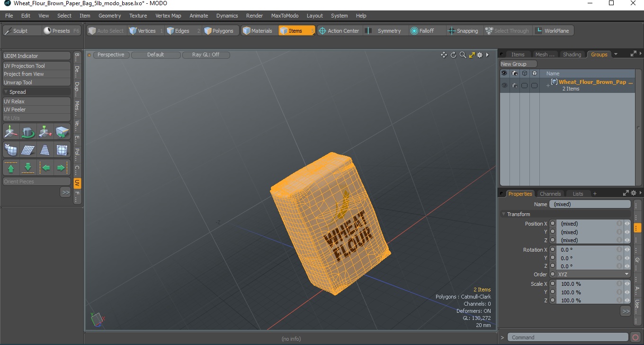This screenshot has width=644, height=345.
Task: Select the UV Move transform tool icon
Action: [x=11, y=131]
